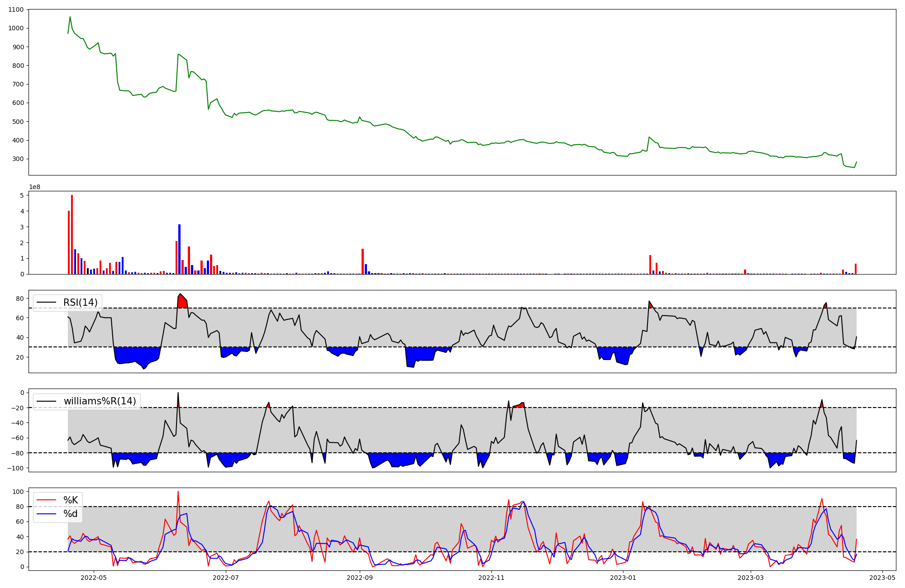The width and height of the screenshot is (905, 588).
Task: Click the blue %d legend line sample
Action: tap(46, 514)
